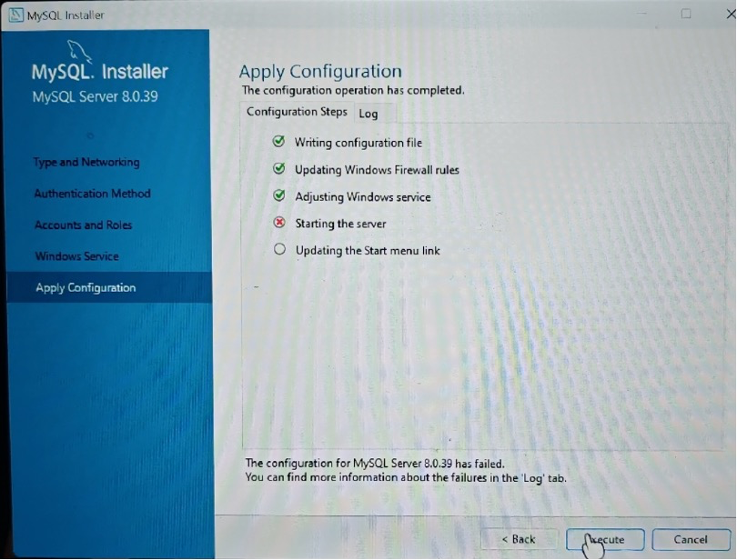Click green check beside Writing configuration file
Image resolution: width=737 pixels, height=560 pixels.
(x=279, y=142)
